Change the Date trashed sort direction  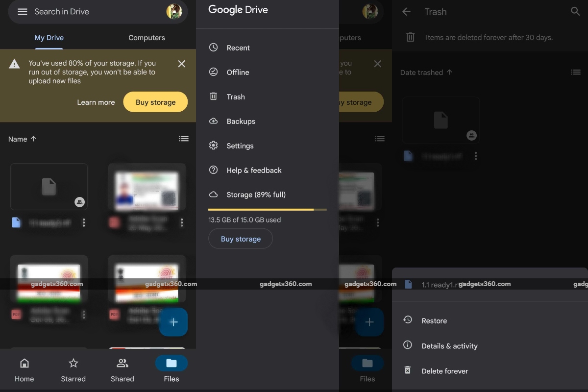449,72
